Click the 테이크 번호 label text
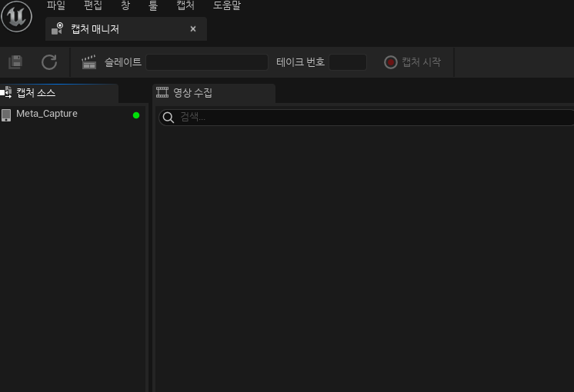The image size is (574, 392). (x=300, y=62)
